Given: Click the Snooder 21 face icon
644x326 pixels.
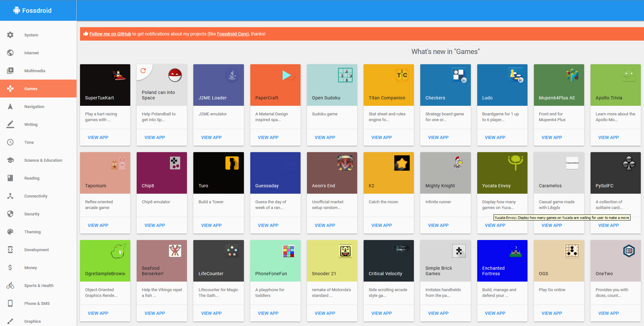Looking at the screenshot, I should pyautogui.click(x=345, y=251).
